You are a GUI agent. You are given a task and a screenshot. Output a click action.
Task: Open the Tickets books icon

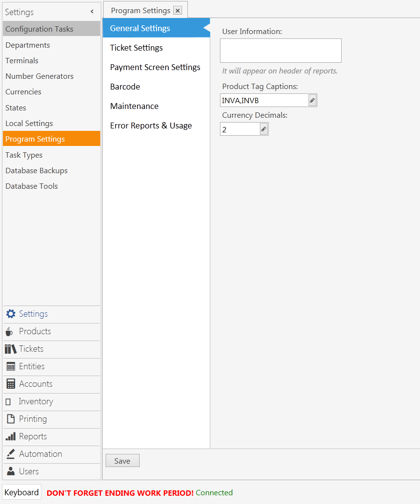pyautogui.click(x=10, y=349)
